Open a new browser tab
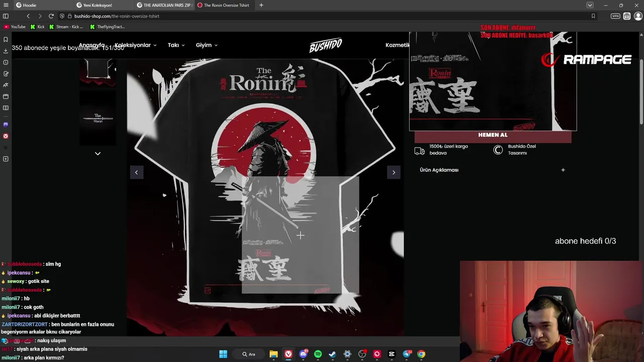Image resolution: width=644 pixels, height=362 pixels. [261, 5]
